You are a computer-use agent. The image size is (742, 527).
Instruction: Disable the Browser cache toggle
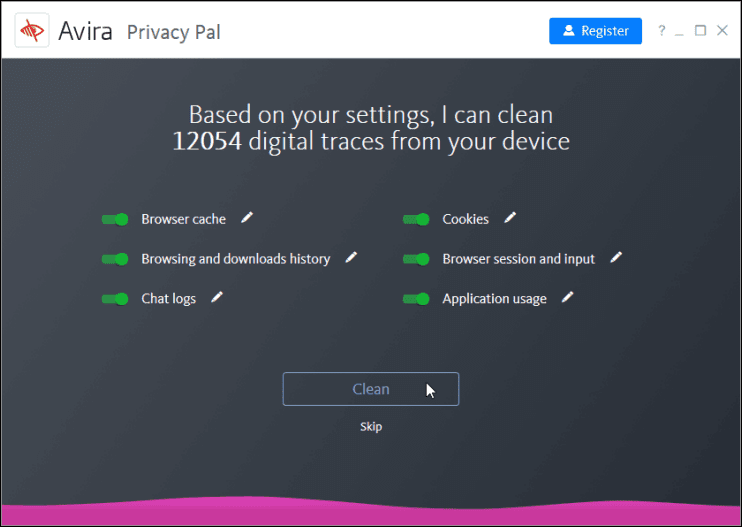(x=115, y=219)
